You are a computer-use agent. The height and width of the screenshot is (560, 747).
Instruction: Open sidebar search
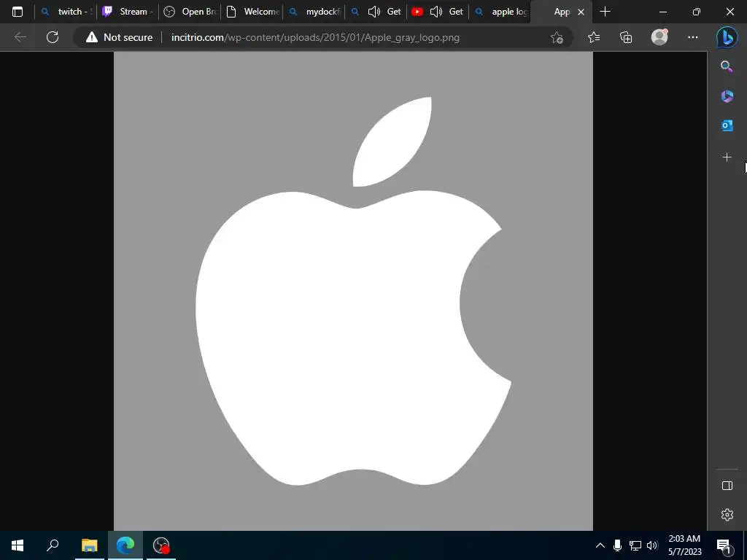[727, 66]
